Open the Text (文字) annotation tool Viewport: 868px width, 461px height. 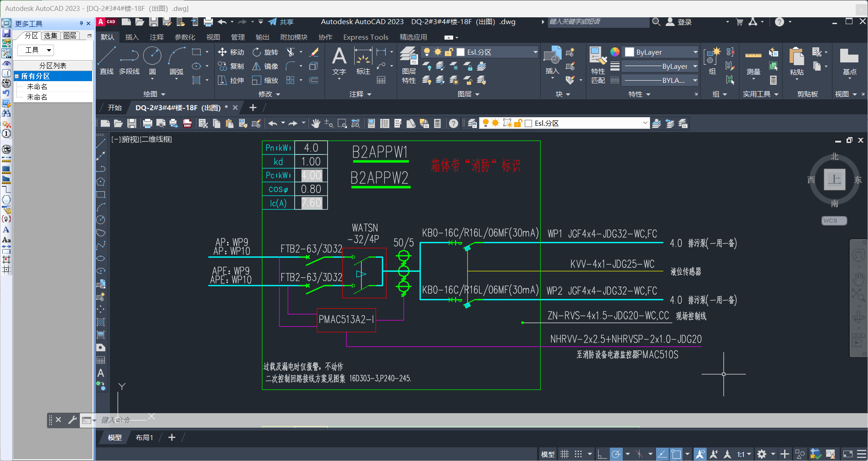(339, 61)
